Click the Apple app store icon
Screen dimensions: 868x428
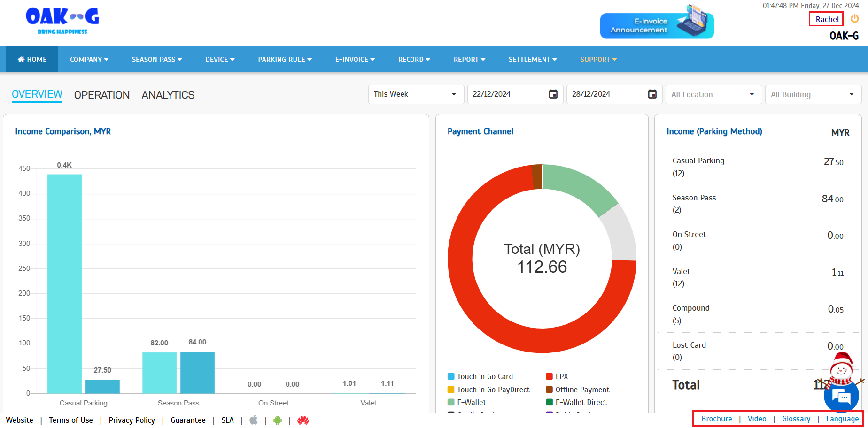254,420
